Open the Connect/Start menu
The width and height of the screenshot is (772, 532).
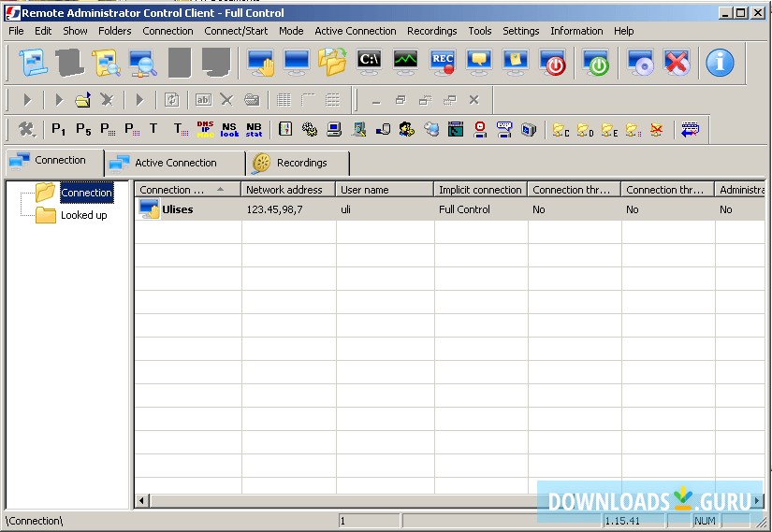pos(236,31)
